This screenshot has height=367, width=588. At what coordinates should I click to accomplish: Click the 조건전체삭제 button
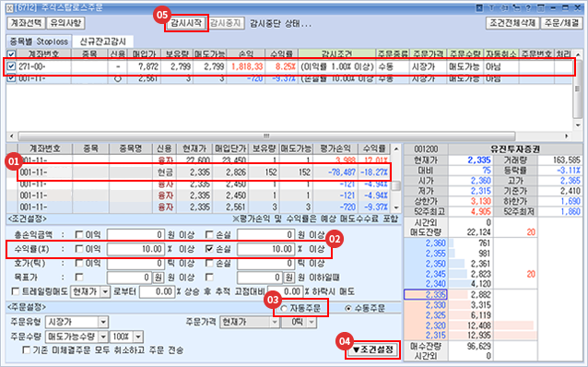coord(512,23)
